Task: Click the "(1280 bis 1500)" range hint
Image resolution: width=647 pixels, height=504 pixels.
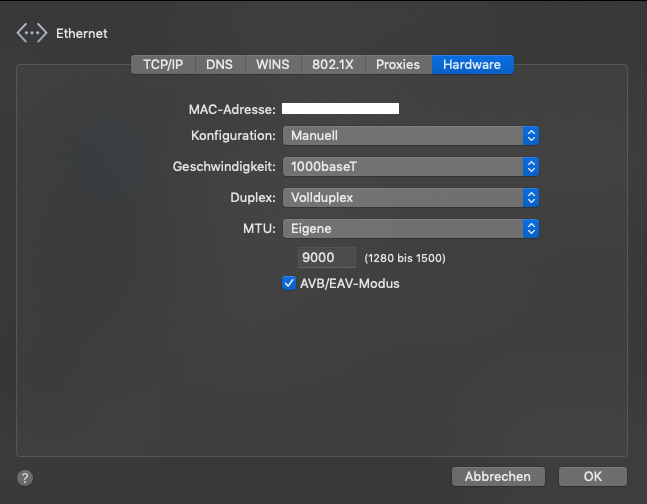Action: [405, 258]
